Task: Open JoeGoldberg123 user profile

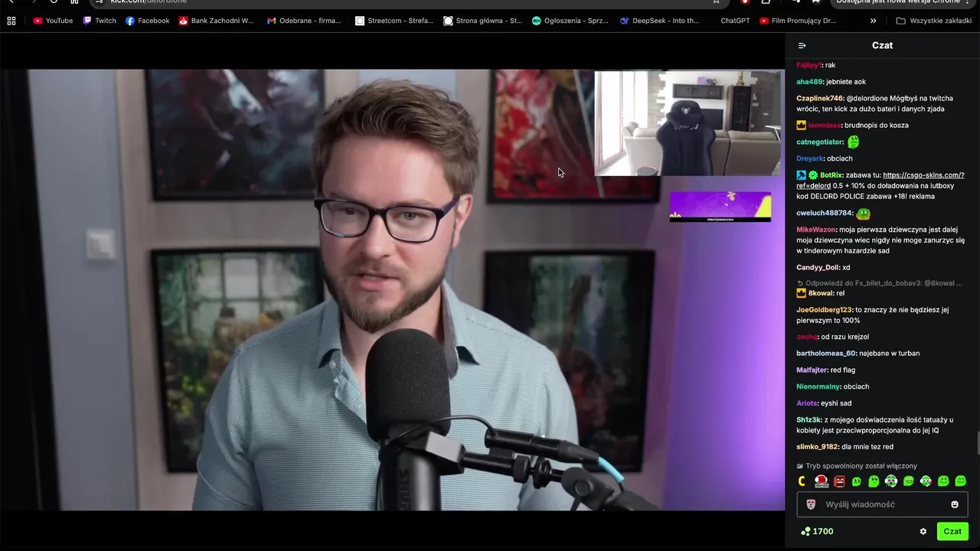Action: (825, 310)
